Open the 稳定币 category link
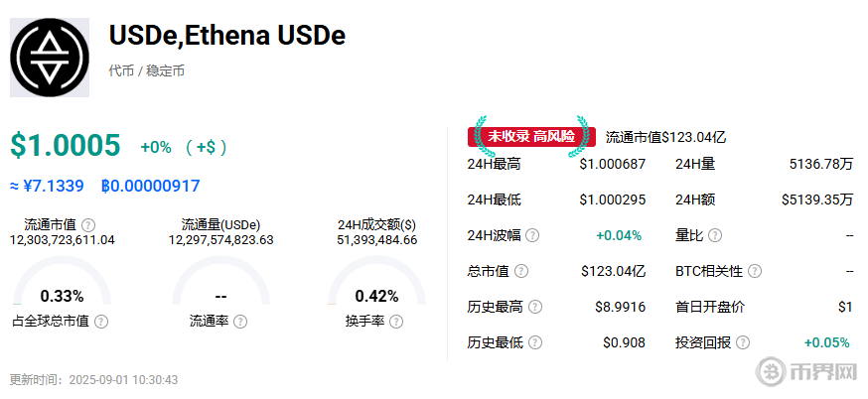 [165, 71]
